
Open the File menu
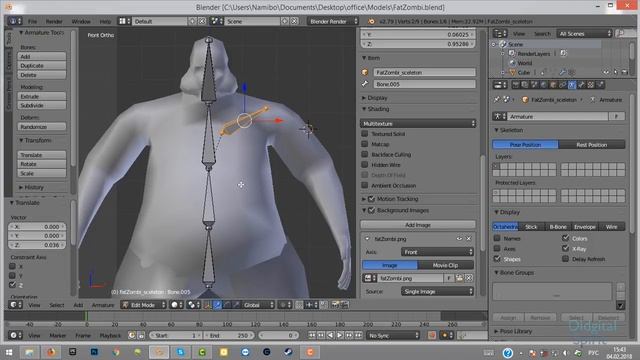click(32, 21)
